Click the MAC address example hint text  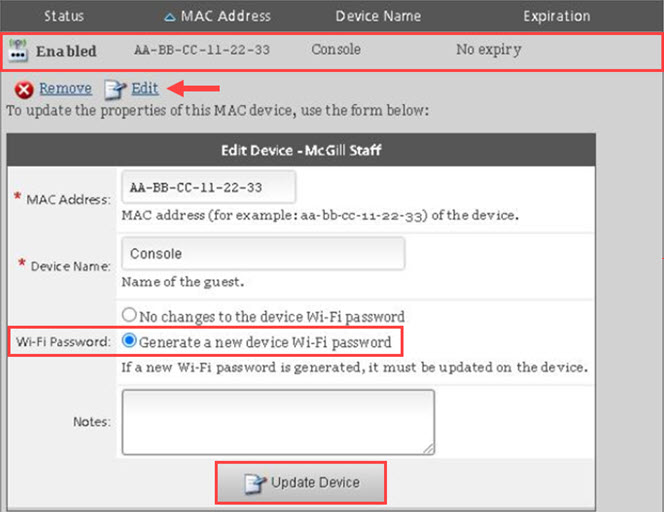[x=320, y=215]
